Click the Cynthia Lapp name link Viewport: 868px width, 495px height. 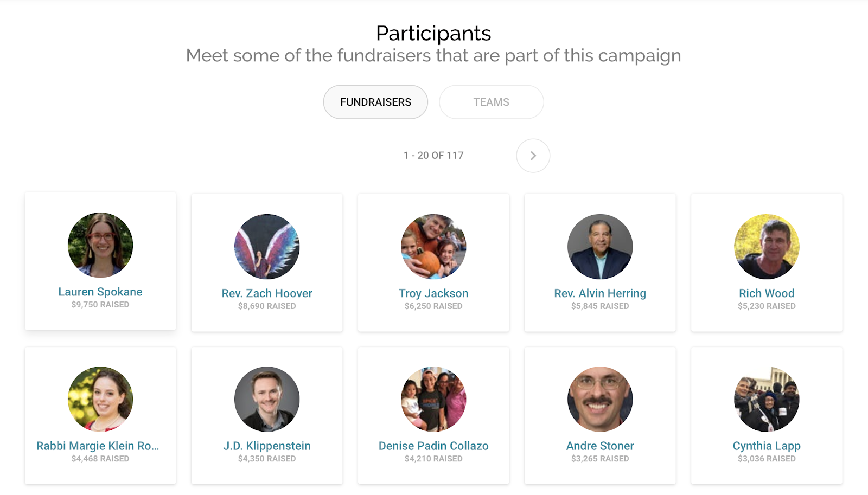point(767,446)
